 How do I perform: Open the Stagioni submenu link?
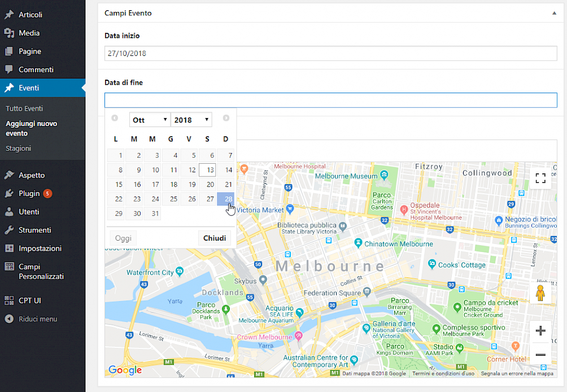19,149
